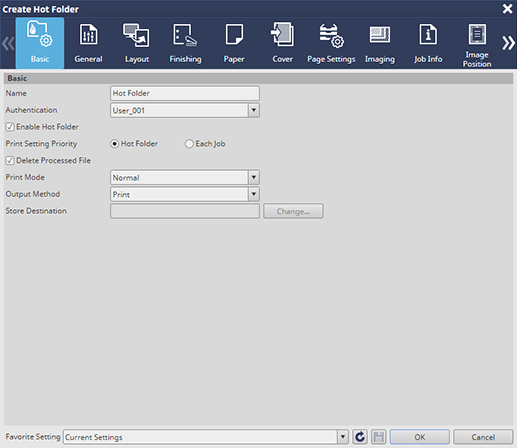Open the Job Info icon
The image size is (517, 448).
(428, 34)
